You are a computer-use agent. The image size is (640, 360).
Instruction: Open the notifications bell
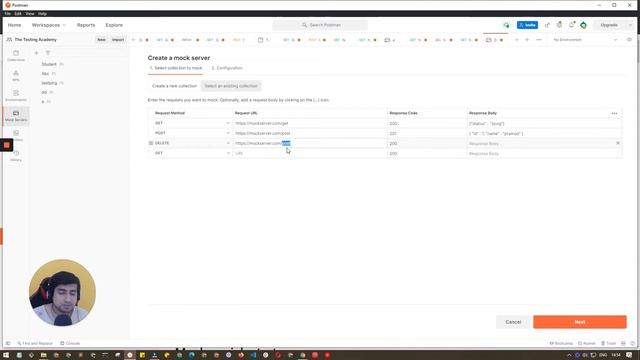coord(571,25)
